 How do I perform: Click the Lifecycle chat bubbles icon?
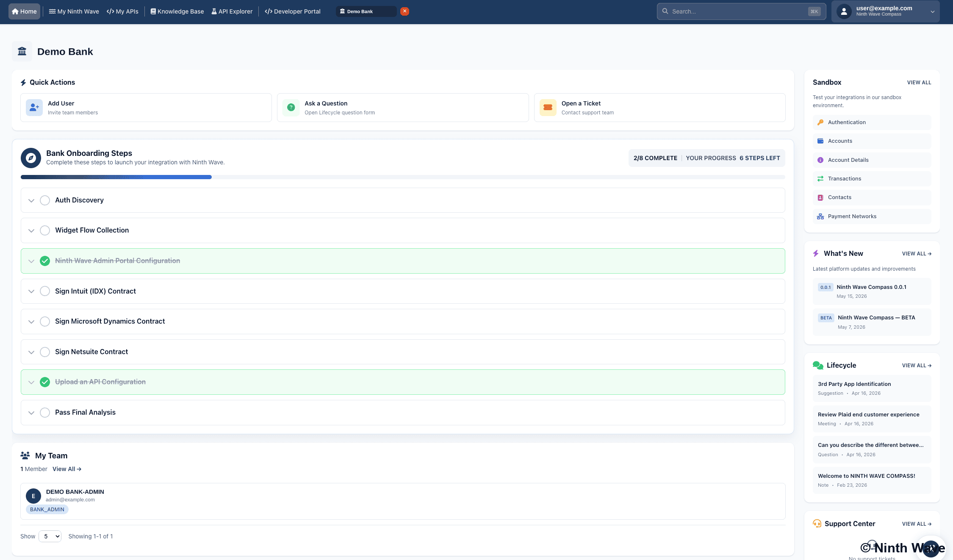[818, 365]
